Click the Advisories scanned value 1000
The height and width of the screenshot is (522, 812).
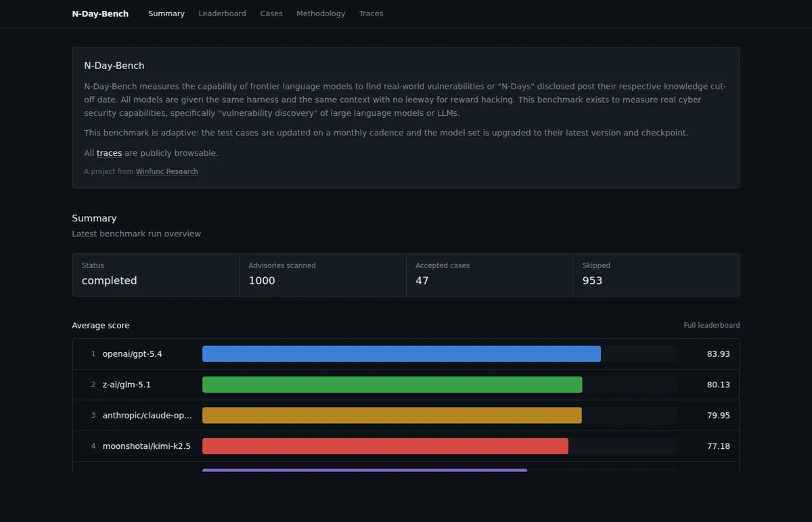262,280
